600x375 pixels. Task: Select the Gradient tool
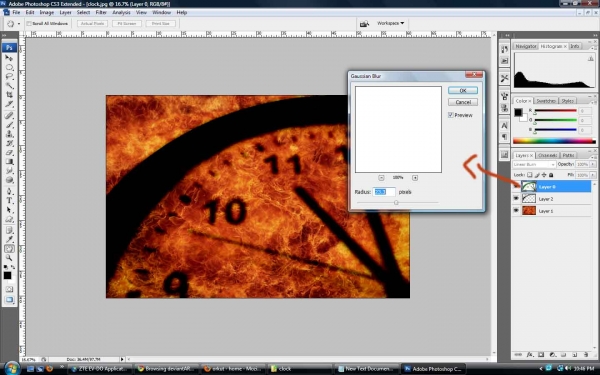click(x=9, y=161)
